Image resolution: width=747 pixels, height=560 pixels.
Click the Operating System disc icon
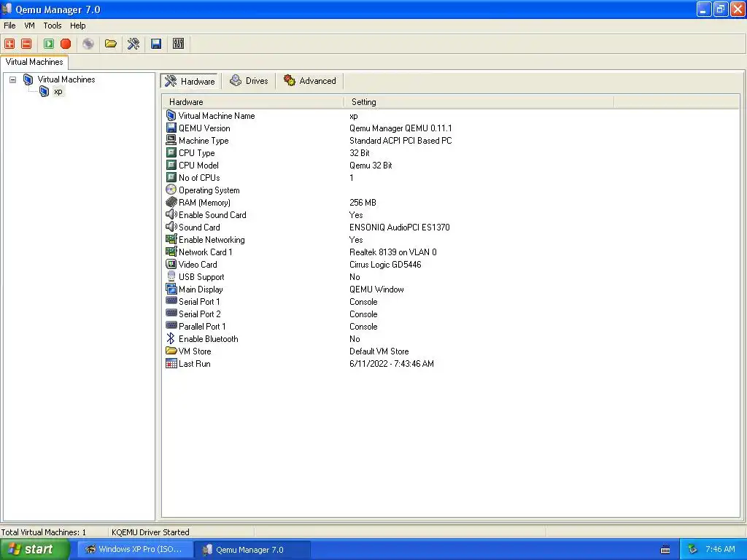[171, 190]
